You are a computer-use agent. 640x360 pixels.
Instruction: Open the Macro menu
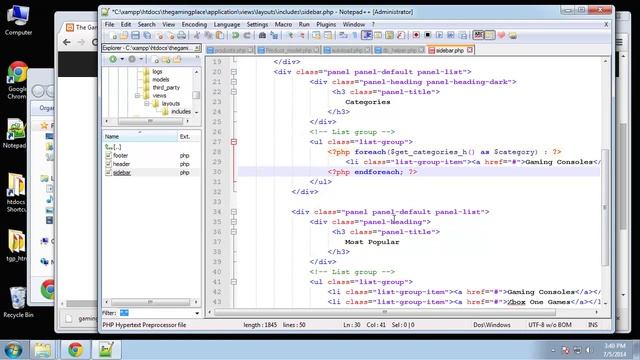point(283,24)
